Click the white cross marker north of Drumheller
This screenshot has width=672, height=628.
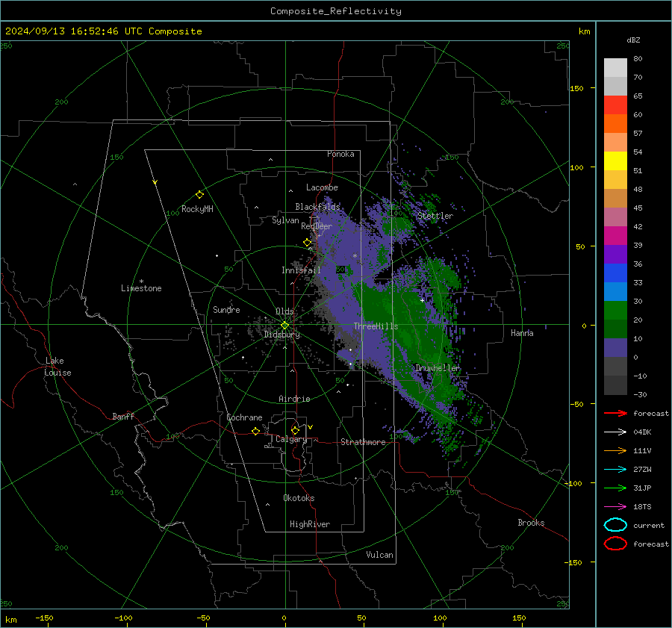[x=422, y=300]
